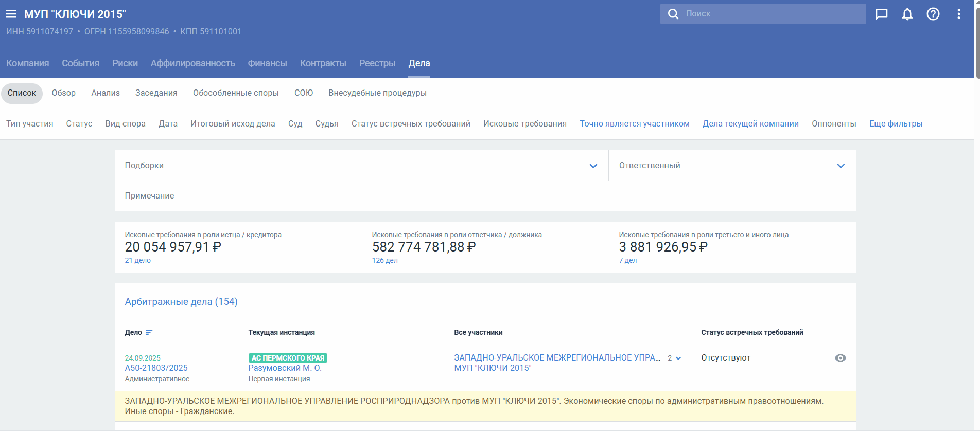The width and height of the screenshot is (980, 431).
Task: Open the Заседания sub-tab
Action: [x=156, y=93]
